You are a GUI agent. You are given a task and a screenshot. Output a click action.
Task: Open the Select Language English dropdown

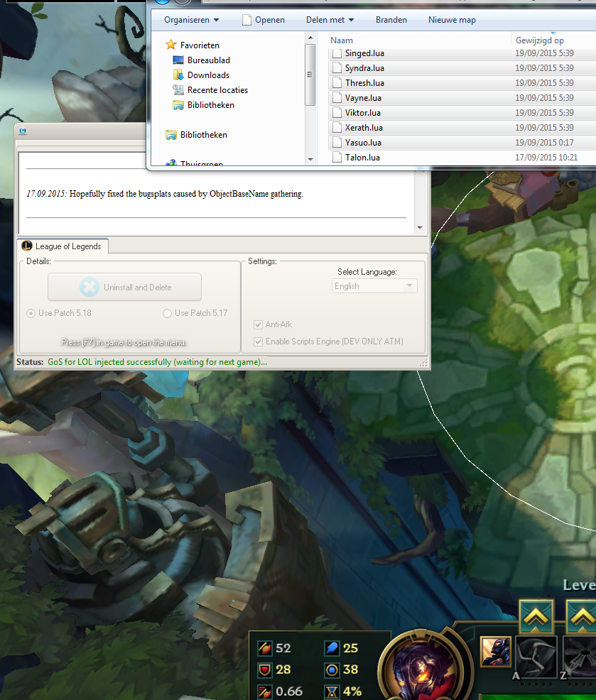pos(374,285)
